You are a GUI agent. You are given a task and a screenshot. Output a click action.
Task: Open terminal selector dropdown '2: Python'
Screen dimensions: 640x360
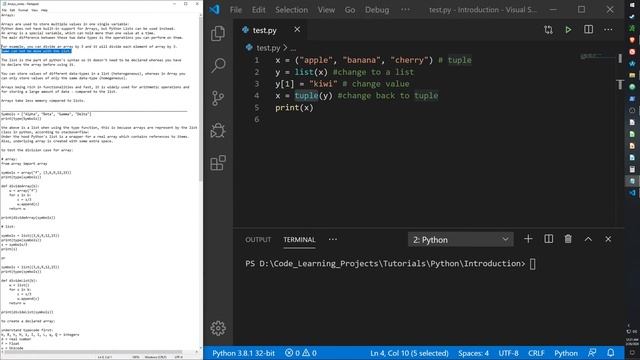coord(460,240)
